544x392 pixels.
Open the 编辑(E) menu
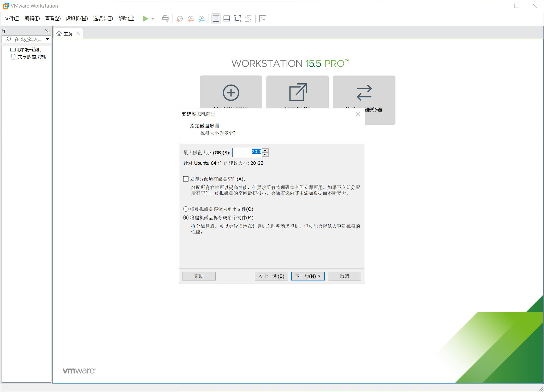point(32,18)
